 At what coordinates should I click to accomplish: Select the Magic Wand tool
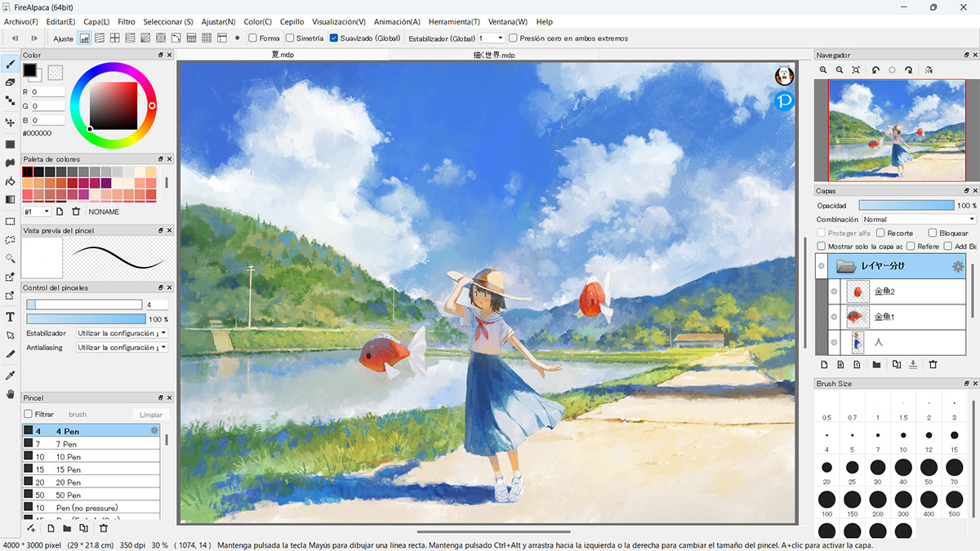point(11,258)
